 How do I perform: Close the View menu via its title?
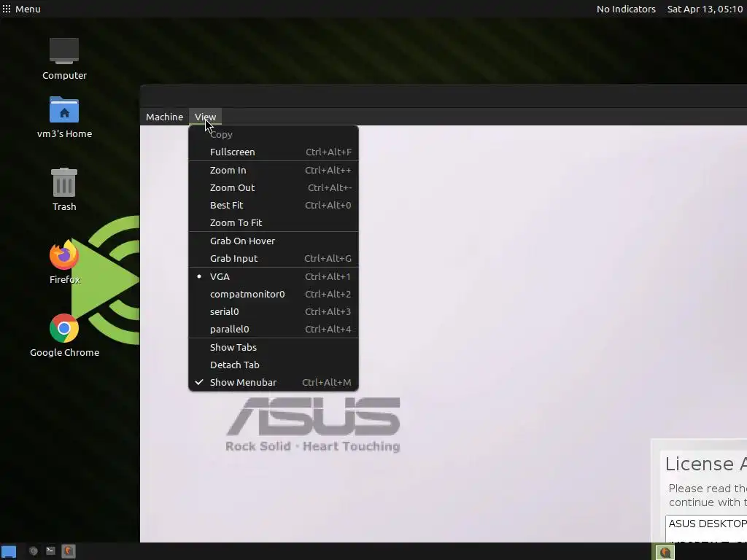point(205,117)
